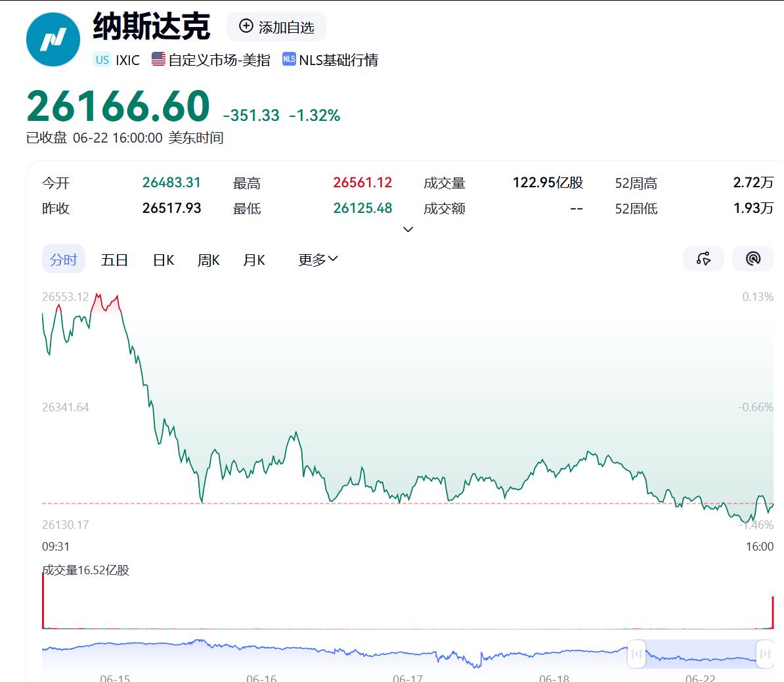Viewport: 784px width, 682px height.
Task: Click the drawing tool icon above chart
Action: [703, 259]
